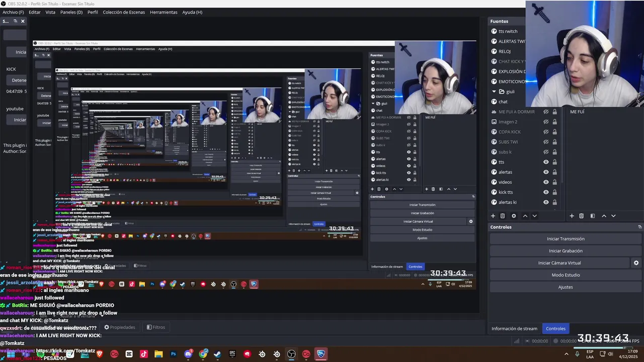The width and height of the screenshot is (644, 362).
Task: Stop the KICK stream with the Detener button
Action: [x=17, y=80]
